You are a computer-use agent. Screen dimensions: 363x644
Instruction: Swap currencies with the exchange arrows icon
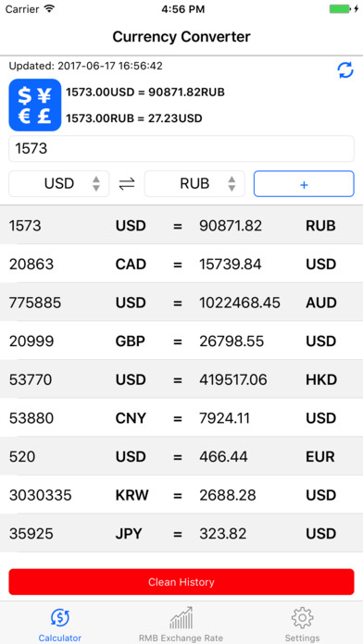(127, 183)
